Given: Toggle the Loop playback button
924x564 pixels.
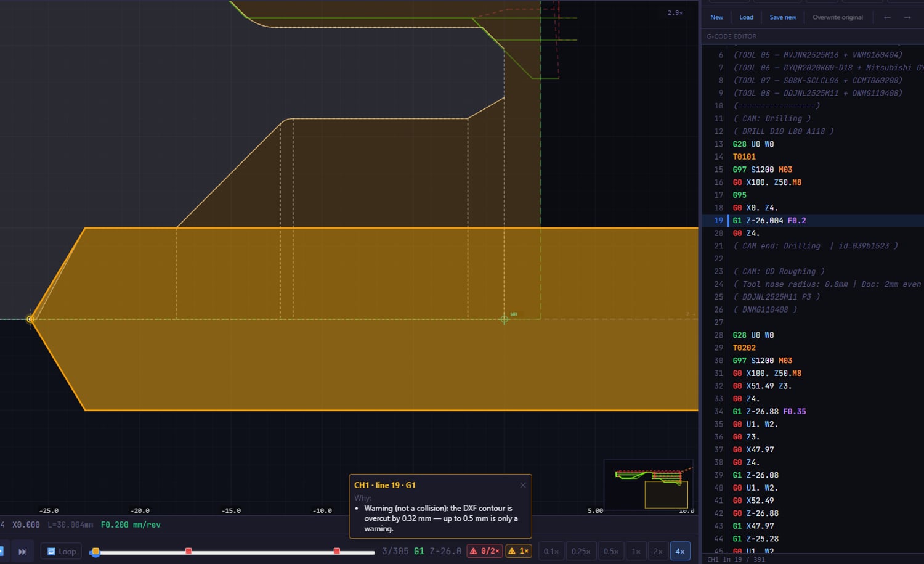Looking at the screenshot, I should pos(62,551).
